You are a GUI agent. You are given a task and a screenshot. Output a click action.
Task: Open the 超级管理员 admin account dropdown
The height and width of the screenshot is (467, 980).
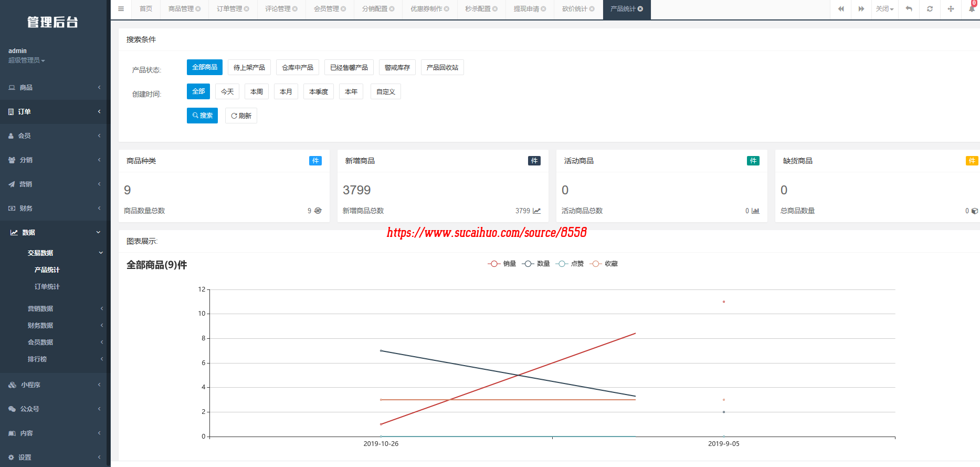point(27,60)
